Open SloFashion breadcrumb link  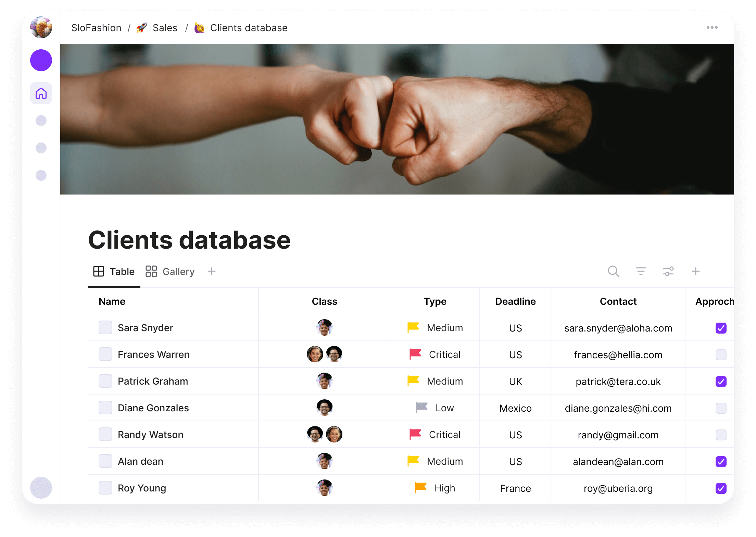click(x=96, y=28)
